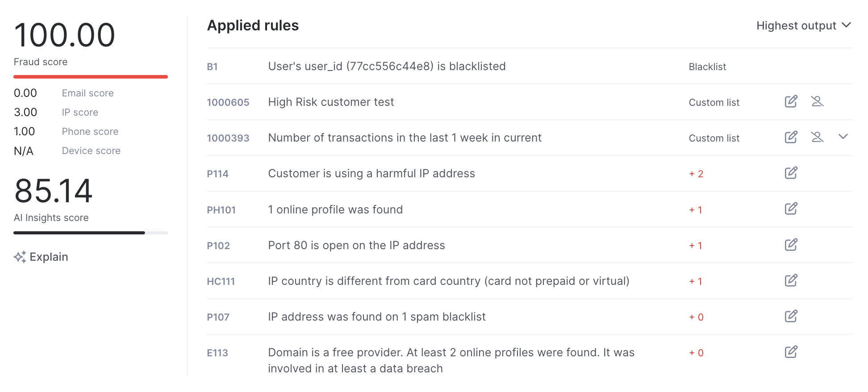
Task: Edit rule E113 free provider domain
Action: (x=791, y=352)
